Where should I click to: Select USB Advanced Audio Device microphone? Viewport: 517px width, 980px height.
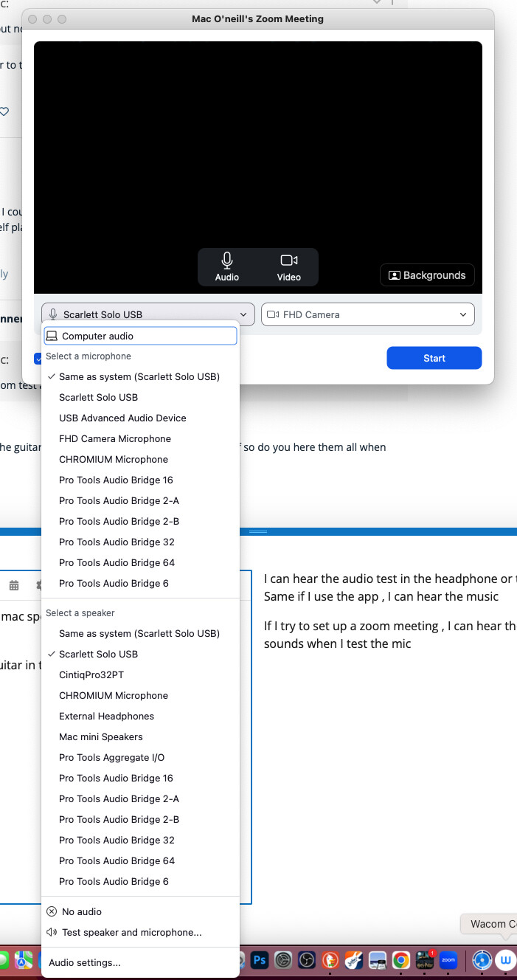coord(140,418)
